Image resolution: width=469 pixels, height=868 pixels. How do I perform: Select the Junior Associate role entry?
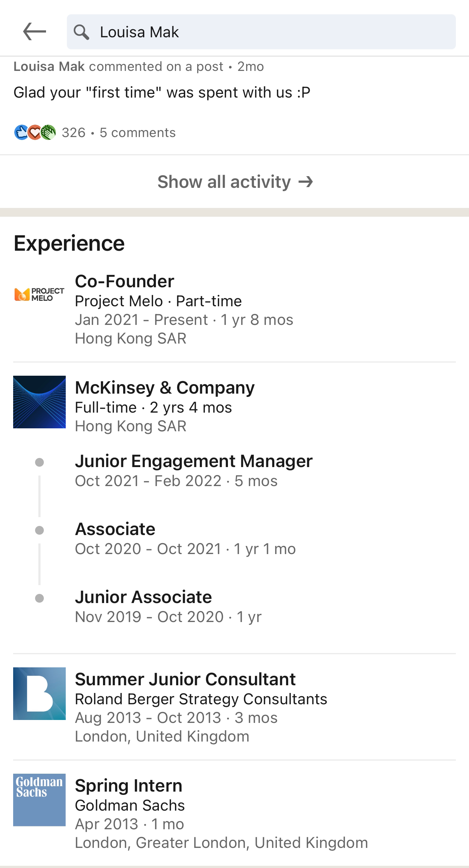click(234, 607)
